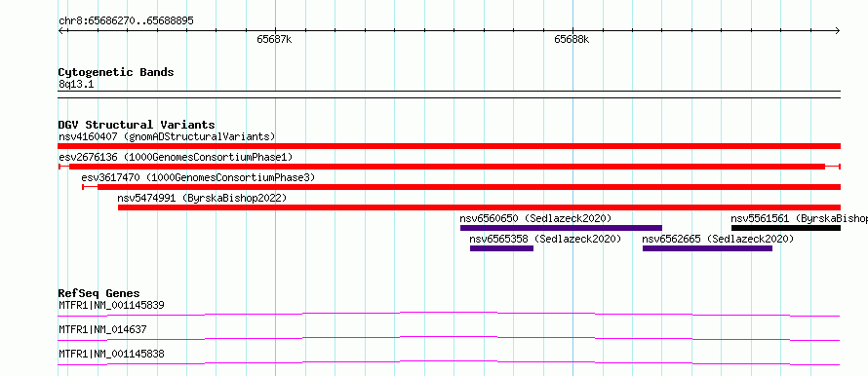Click the short purple nsv6565358 bar
868x376 pixels.
pos(501,248)
